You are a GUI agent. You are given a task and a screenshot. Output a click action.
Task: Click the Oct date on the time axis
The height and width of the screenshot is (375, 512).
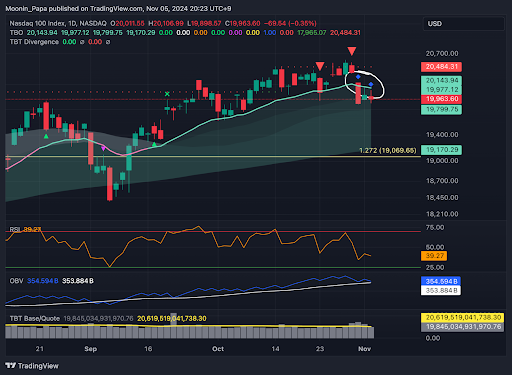[218, 349]
